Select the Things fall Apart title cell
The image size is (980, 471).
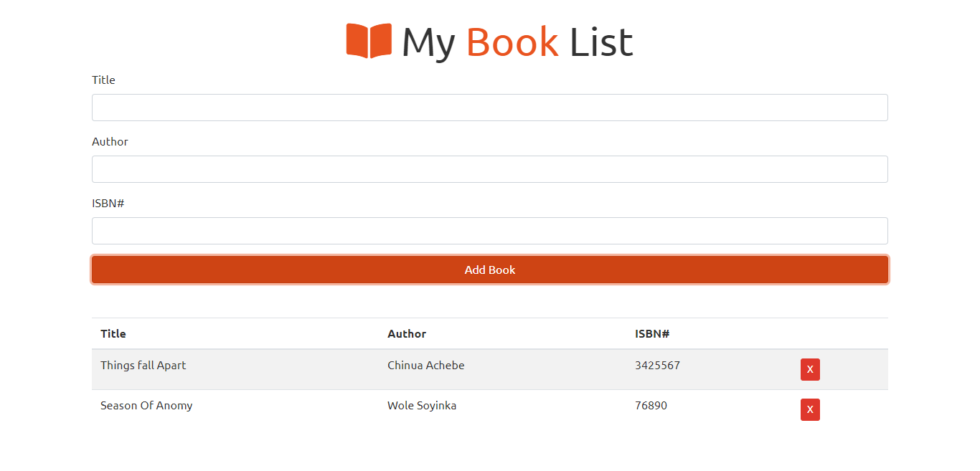143,366
